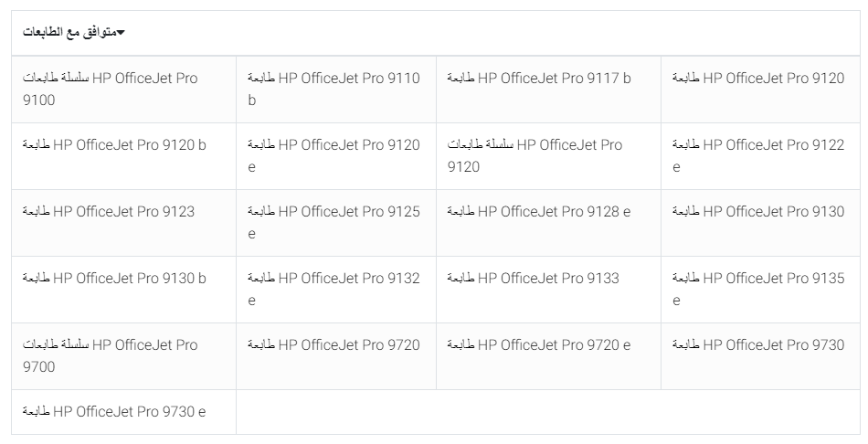Select the HP OfficeJet Pro 9130 entry
Viewport: 868px width, 444px height.
pos(758,212)
